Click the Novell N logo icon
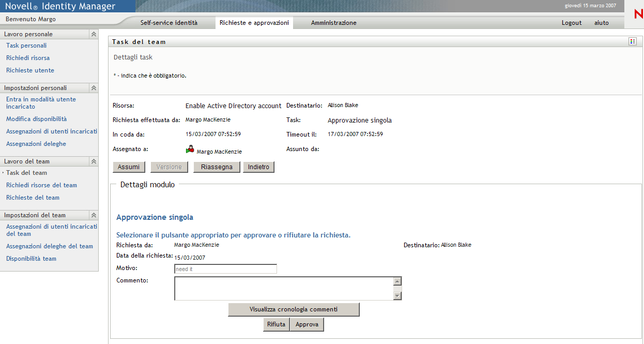Viewport: 644px width, 344px height. click(x=638, y=15)
